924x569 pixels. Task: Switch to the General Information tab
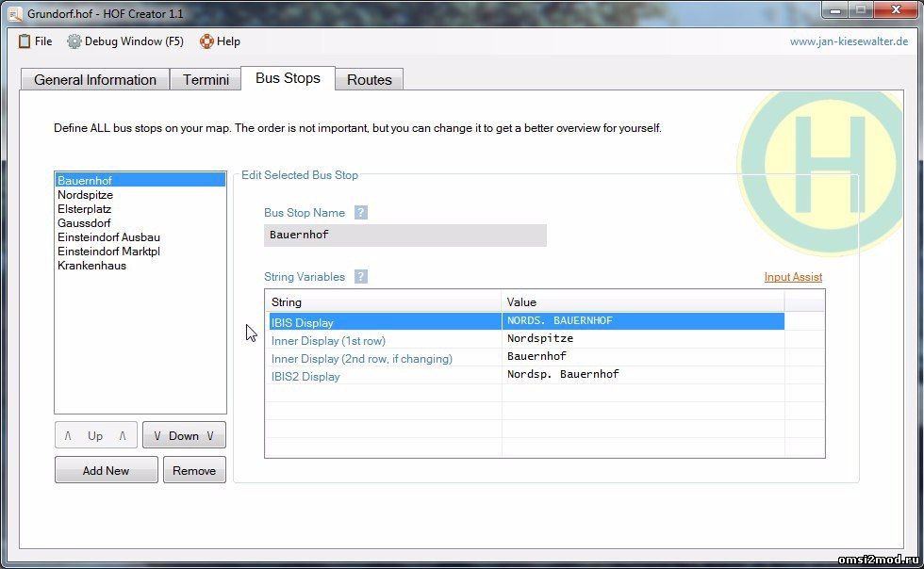95,80
